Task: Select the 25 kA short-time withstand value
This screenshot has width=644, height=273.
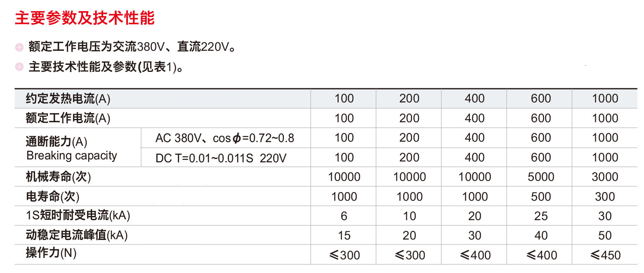Action: click(541, 216)
